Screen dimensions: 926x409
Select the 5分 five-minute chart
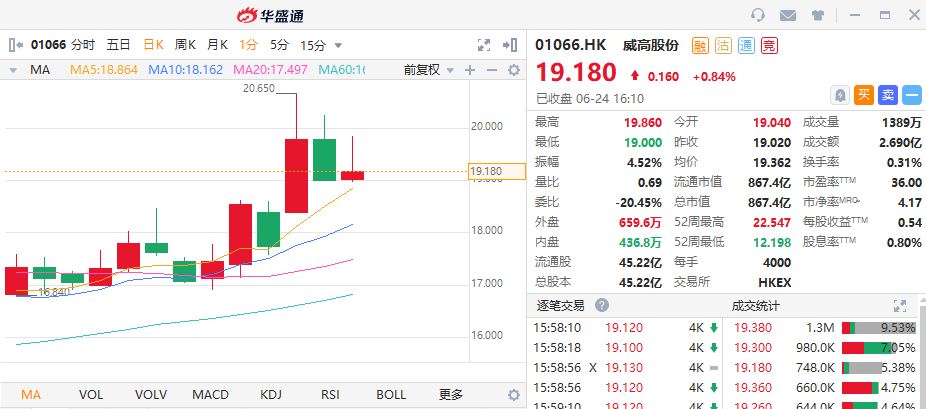[279, 45]
